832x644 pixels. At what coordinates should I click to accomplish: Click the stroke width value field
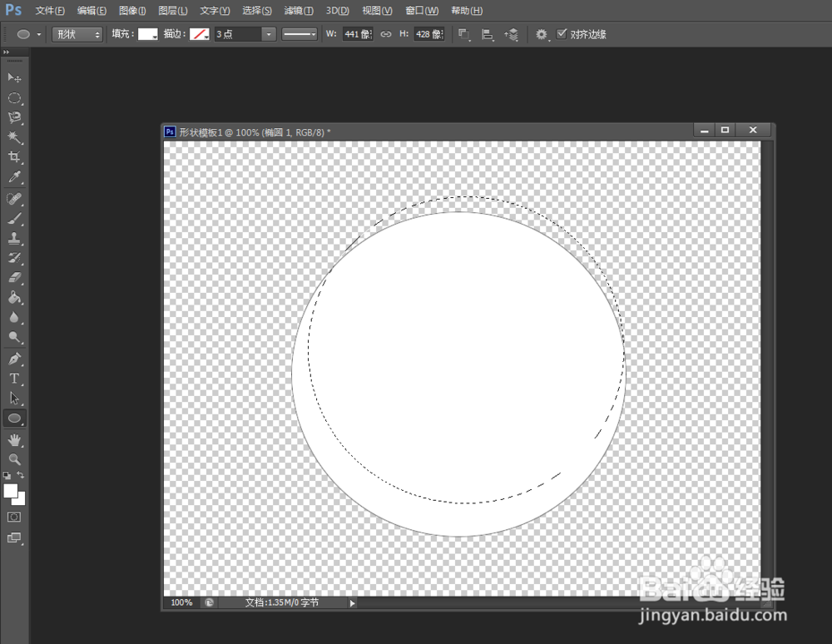tap(238, 34)
